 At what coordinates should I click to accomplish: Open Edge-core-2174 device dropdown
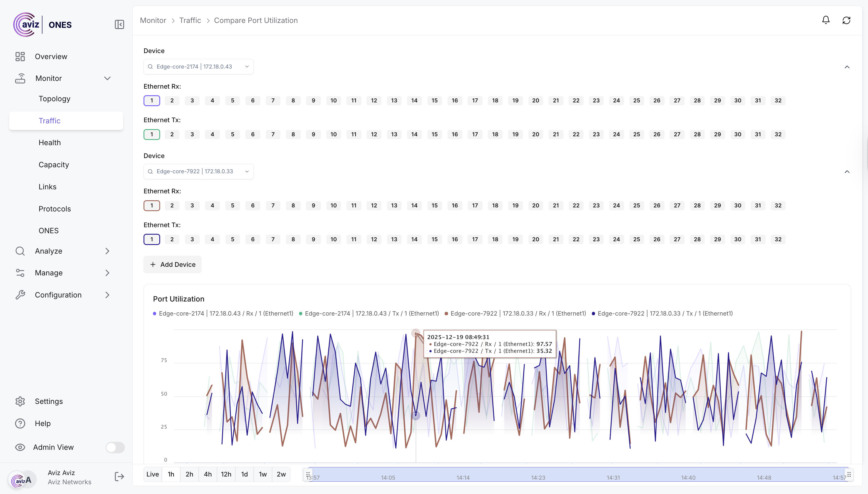(199, 67)
